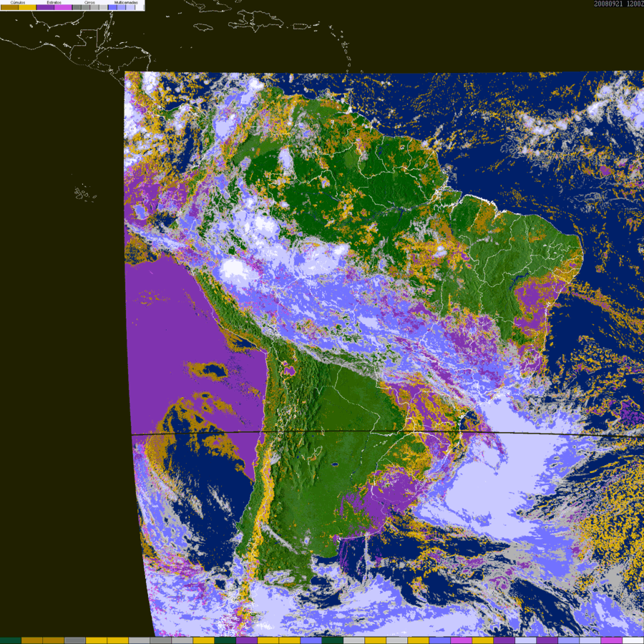Choose the darkest gray Cirros swatch
Viewport: 644px width, 644px height.
77,7
